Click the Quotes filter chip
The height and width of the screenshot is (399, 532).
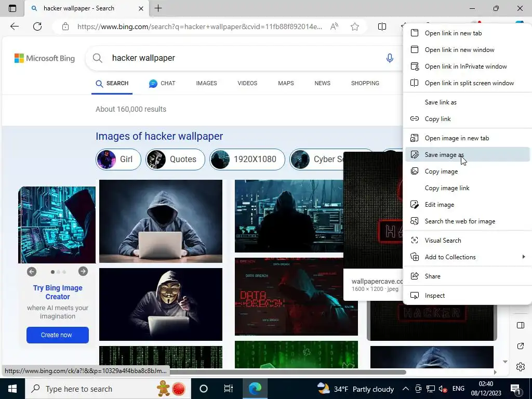175,159
